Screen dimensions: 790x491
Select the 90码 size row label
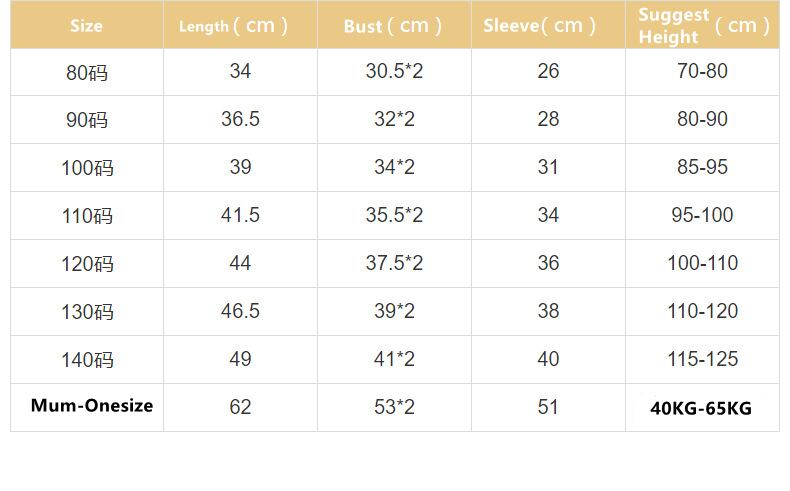coord(87,120)
